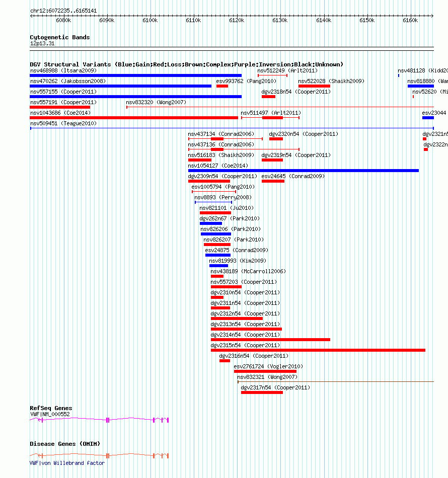Open the nsv481128 variant label
This screenshot has height=478, width=448.
pos(423,71)
